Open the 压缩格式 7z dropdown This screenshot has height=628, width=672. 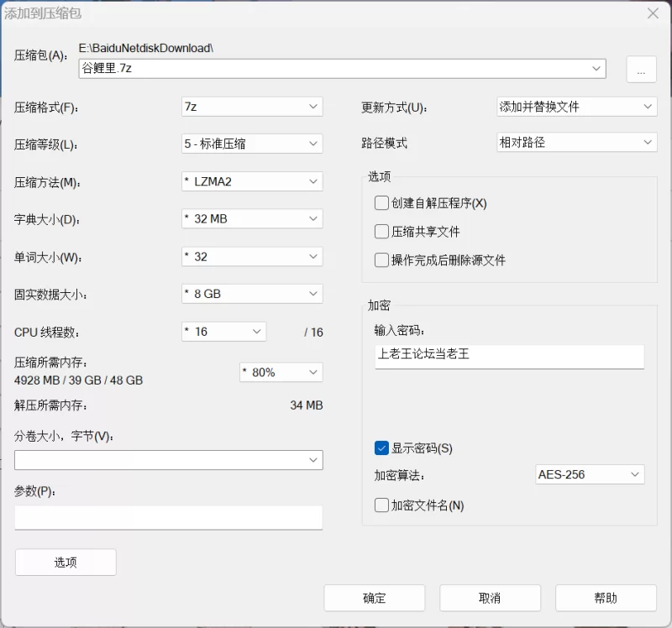point(252,107)
